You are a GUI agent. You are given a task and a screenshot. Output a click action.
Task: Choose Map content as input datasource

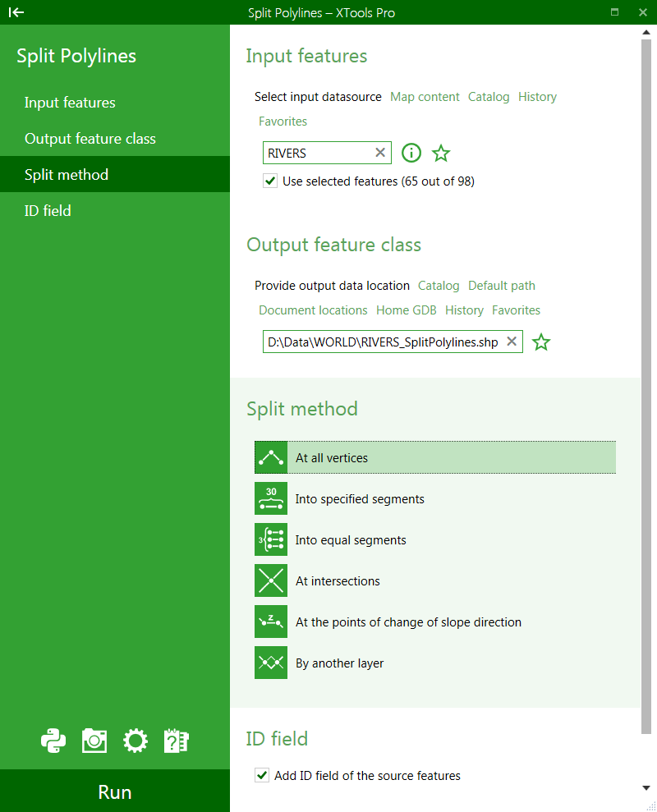[425, 97]
